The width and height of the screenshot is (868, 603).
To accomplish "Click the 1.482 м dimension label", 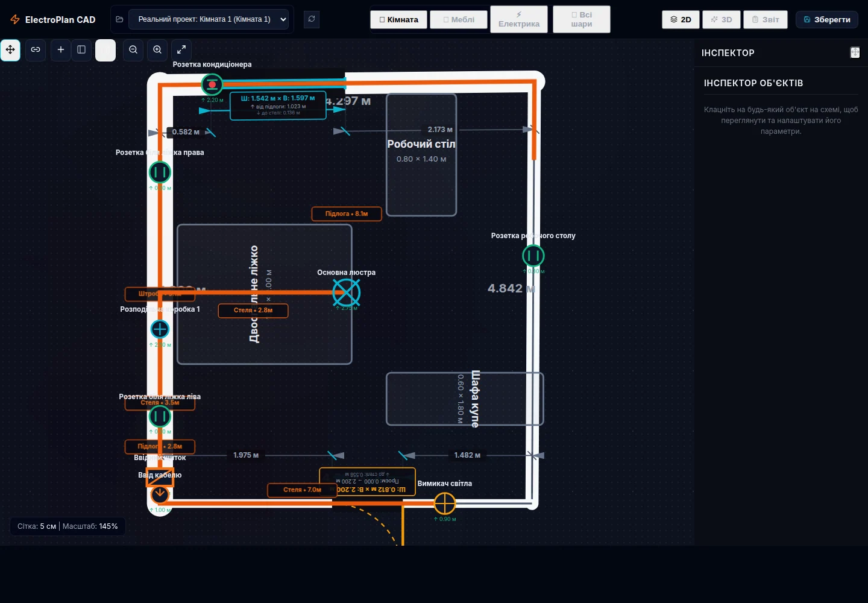I will pyautogui.click(x=467, y=455).
